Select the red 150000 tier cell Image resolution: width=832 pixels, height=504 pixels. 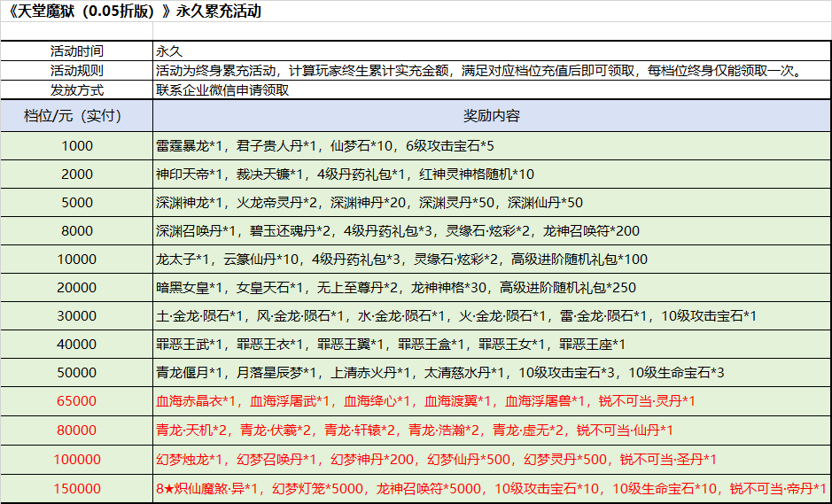click(x=76, y=488)
